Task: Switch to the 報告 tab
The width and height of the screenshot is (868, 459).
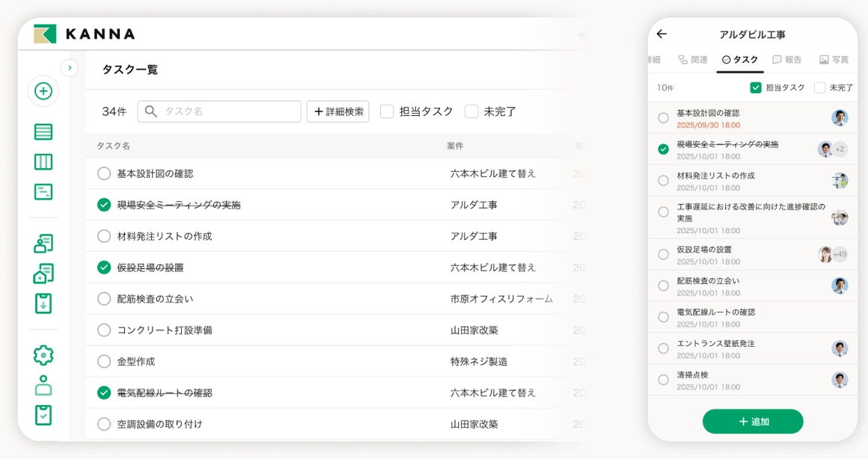Action: pos(788,61)
